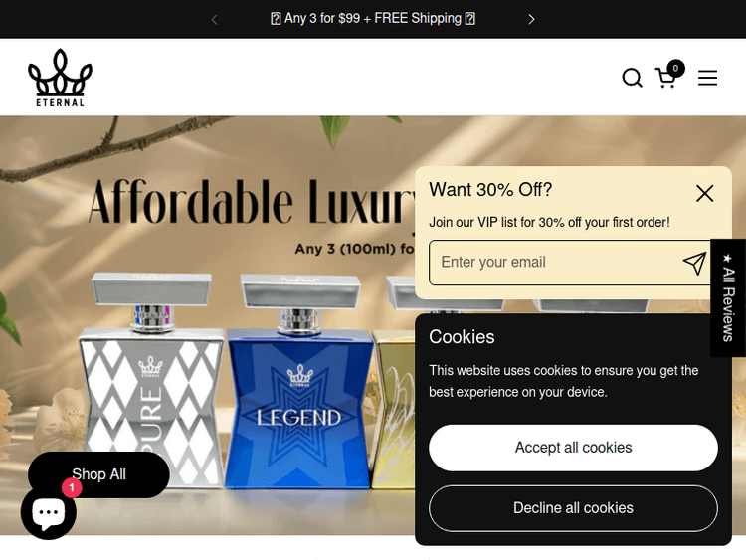Image resolution: width=746 pixels, height=560 pixels.
Task: Open the hamburger menu icon
Action: coord(707,78)
